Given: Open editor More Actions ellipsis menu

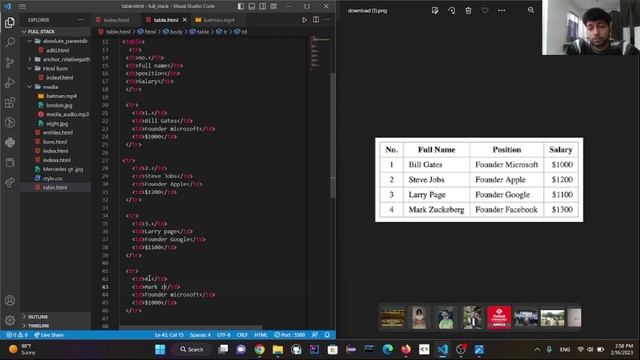Looking at the screenshot, I should pos(327,20).
